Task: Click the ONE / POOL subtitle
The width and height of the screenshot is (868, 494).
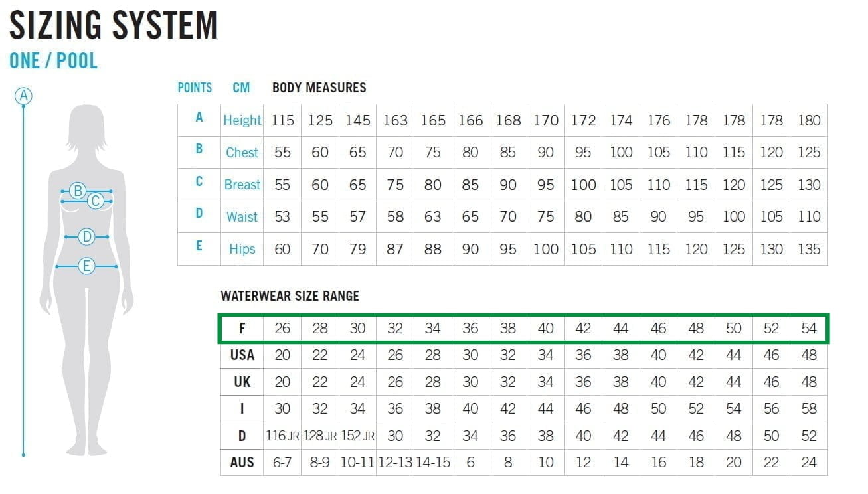Action: 53,61
